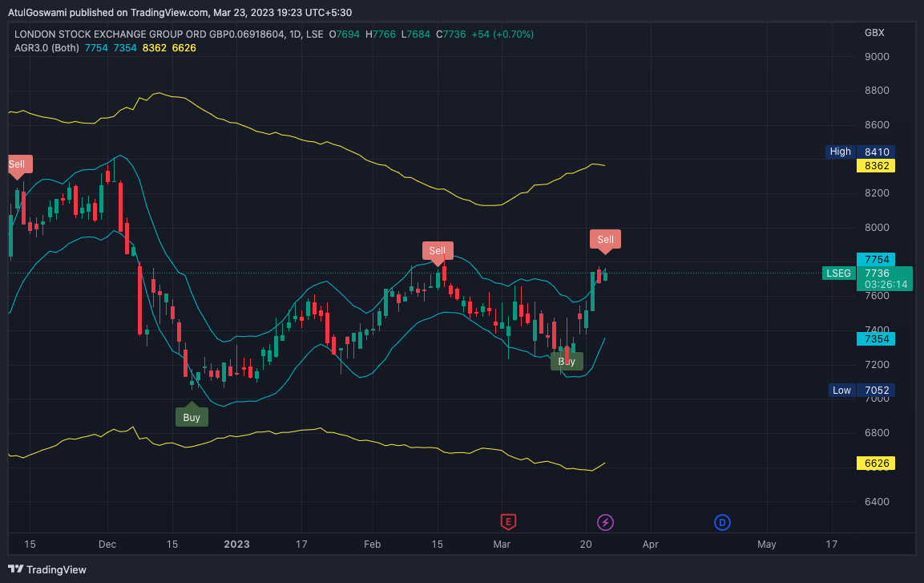This screenshot has height=583, width=924.
Task: Click the Apr date axis label
Action: pos(650,544)
